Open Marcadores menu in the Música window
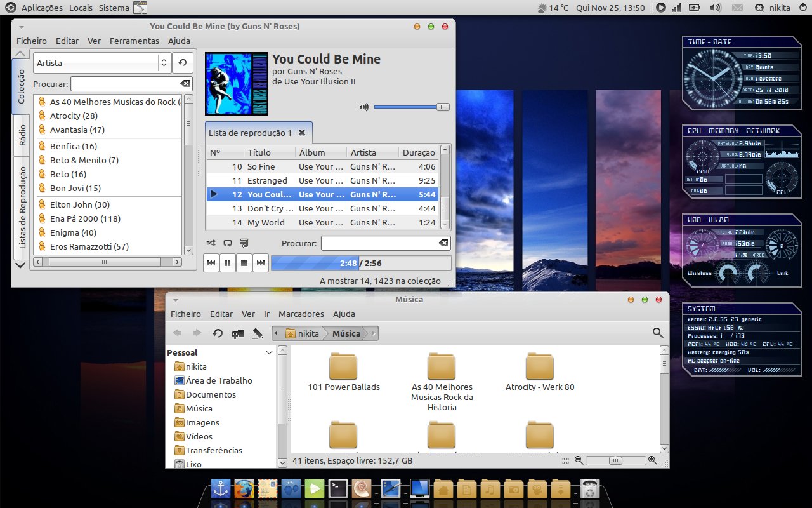Viewport: 812px width, 508px height. 301,314
